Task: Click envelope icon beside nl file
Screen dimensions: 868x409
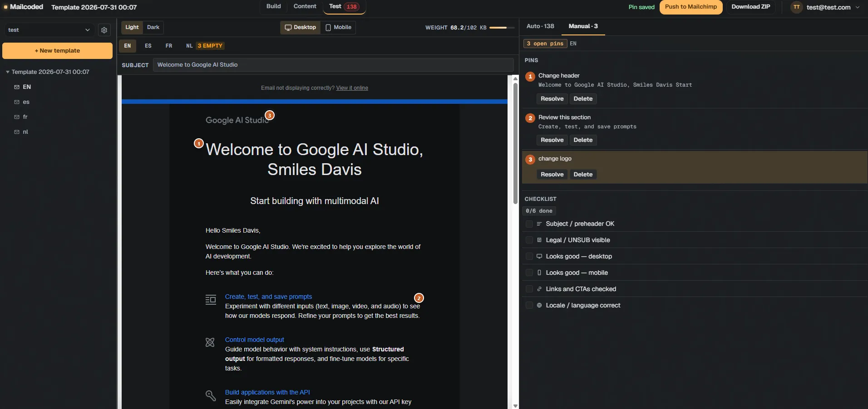Action: click(17, 132)
